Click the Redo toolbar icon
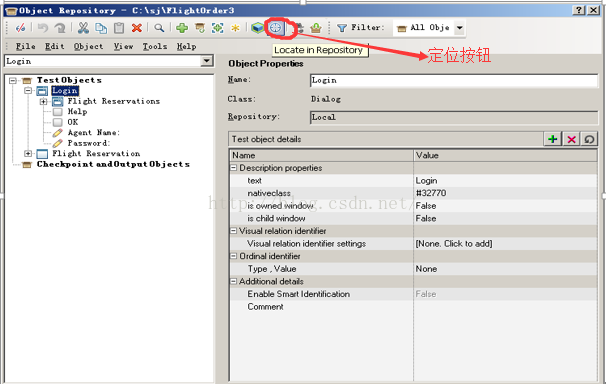This screenshot has height=384, width=606. tap(60, 28)
